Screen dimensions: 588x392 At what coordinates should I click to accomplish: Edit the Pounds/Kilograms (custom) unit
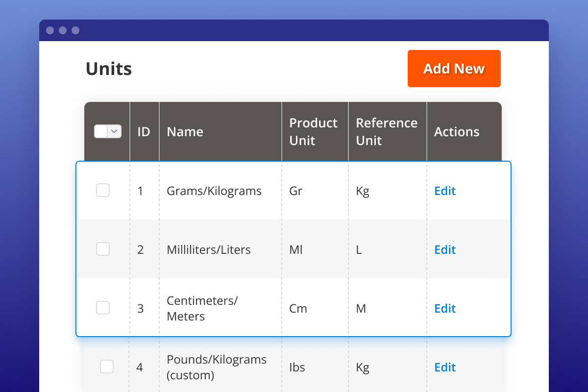pyautogui.click(x=445, y=367)
